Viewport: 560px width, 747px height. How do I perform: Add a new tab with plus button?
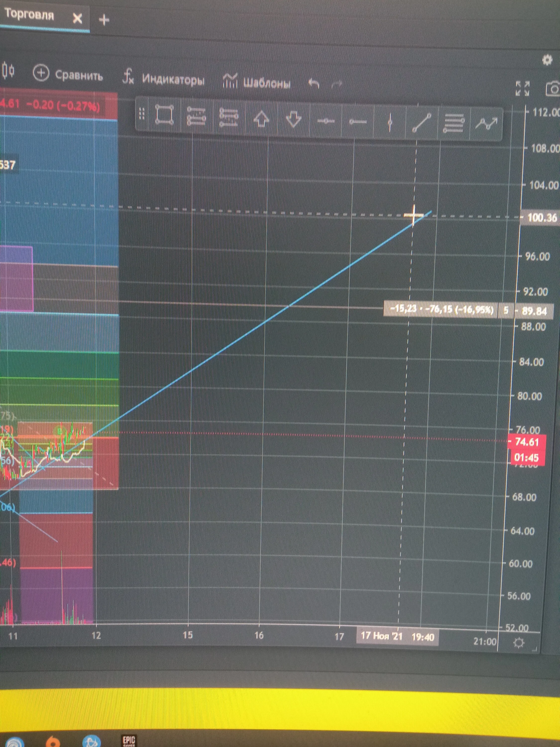tap(104, 20)
